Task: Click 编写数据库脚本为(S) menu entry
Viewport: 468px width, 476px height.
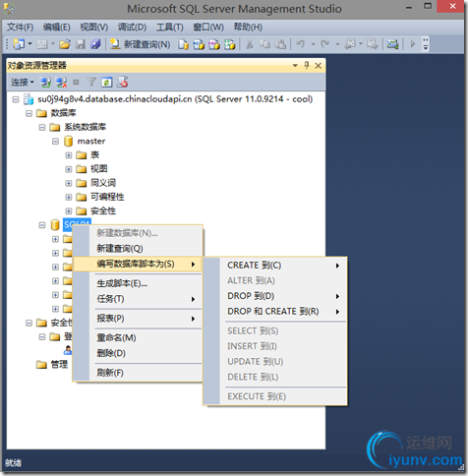Action: (138, 264)
